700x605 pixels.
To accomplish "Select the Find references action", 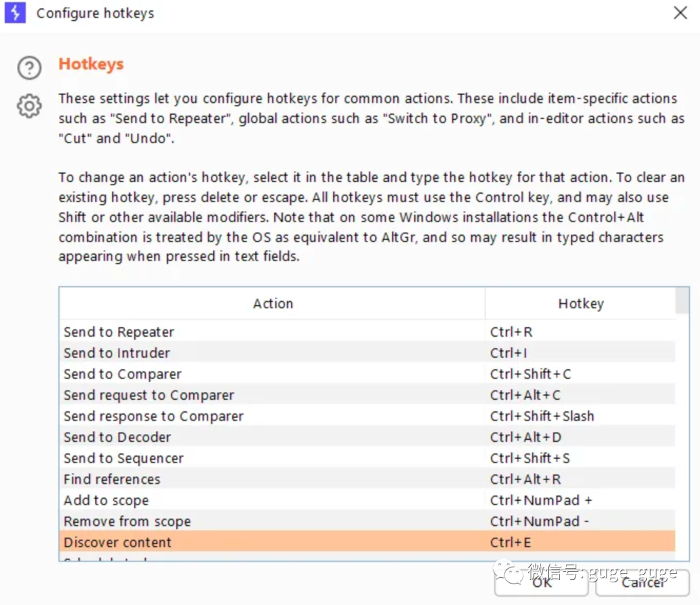I will coord(272,479).
